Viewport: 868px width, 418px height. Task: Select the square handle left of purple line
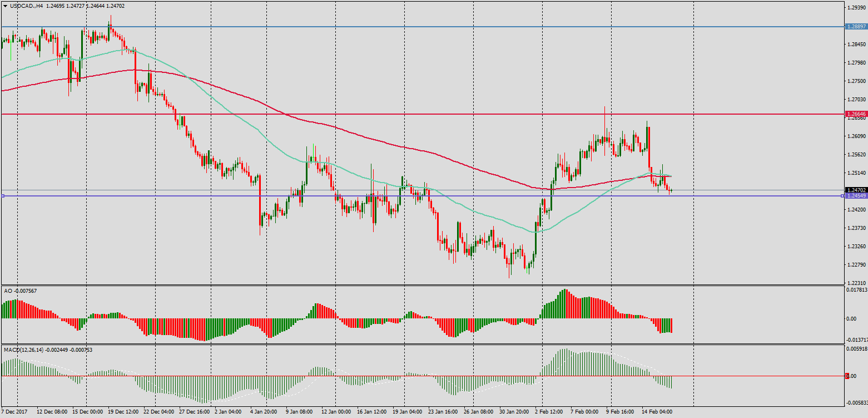[x=3, y=196]
